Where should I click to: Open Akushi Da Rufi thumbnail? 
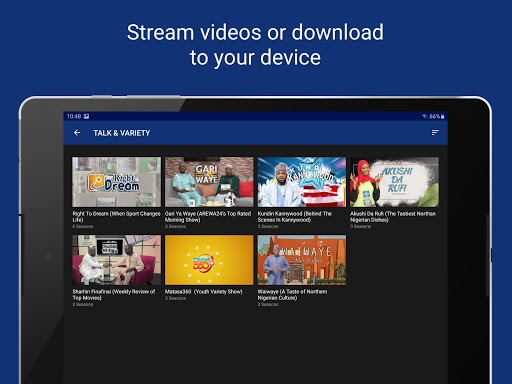pos(394,182)
